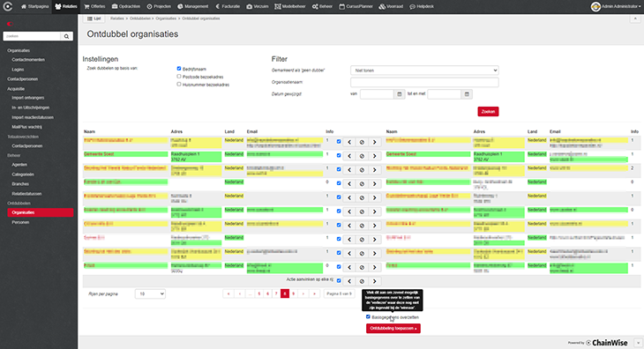The image size is (644, 349).
Task: Click circle icon in 'Actie aanvinken op elke rij' row
Action: point(362,281)
